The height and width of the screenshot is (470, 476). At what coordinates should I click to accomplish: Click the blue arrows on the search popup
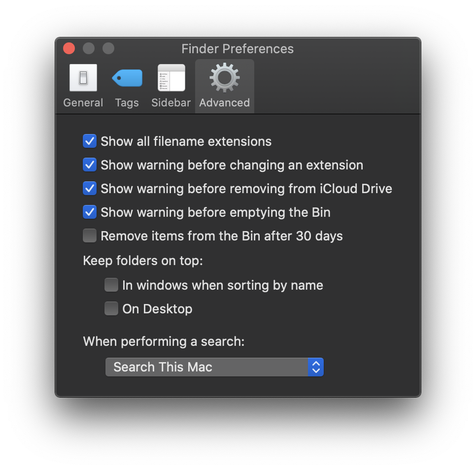point(316,367)
